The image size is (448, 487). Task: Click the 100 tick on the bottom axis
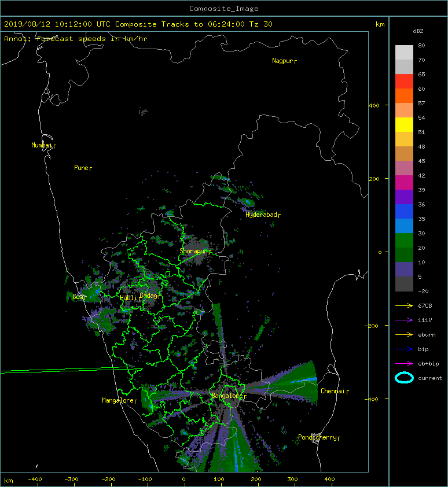[x=219, y=479]
